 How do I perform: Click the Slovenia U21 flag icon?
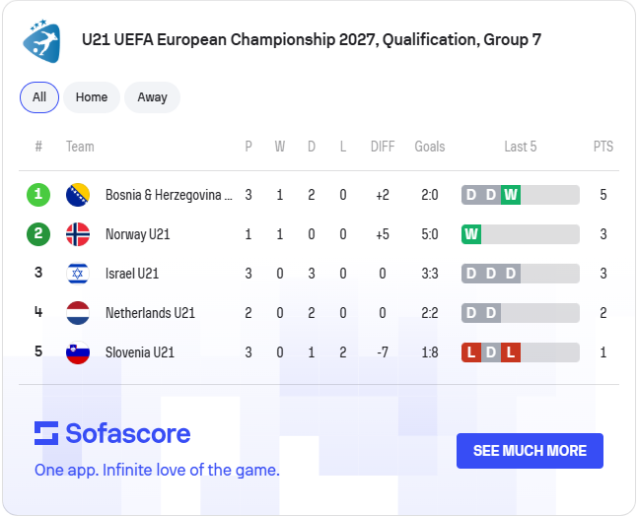pyautogui.click(x=78, y=353)
